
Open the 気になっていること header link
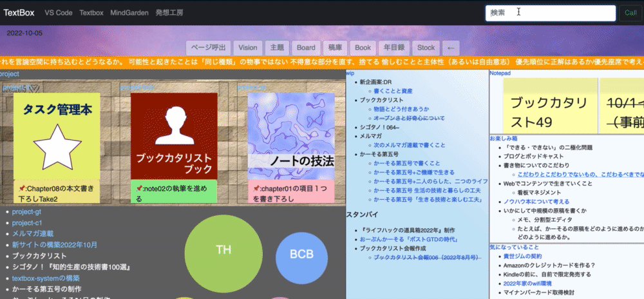514,247
